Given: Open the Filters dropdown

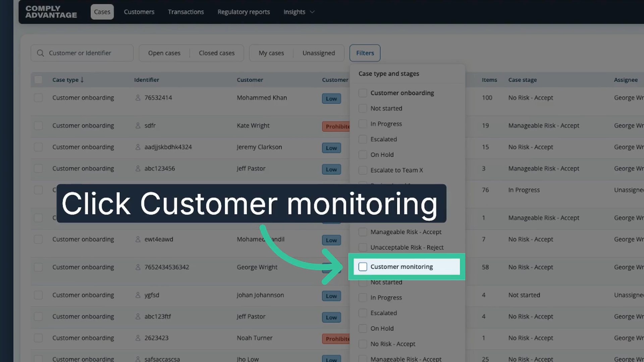Looking at the screenshot, I should click(x=365, y=53).
